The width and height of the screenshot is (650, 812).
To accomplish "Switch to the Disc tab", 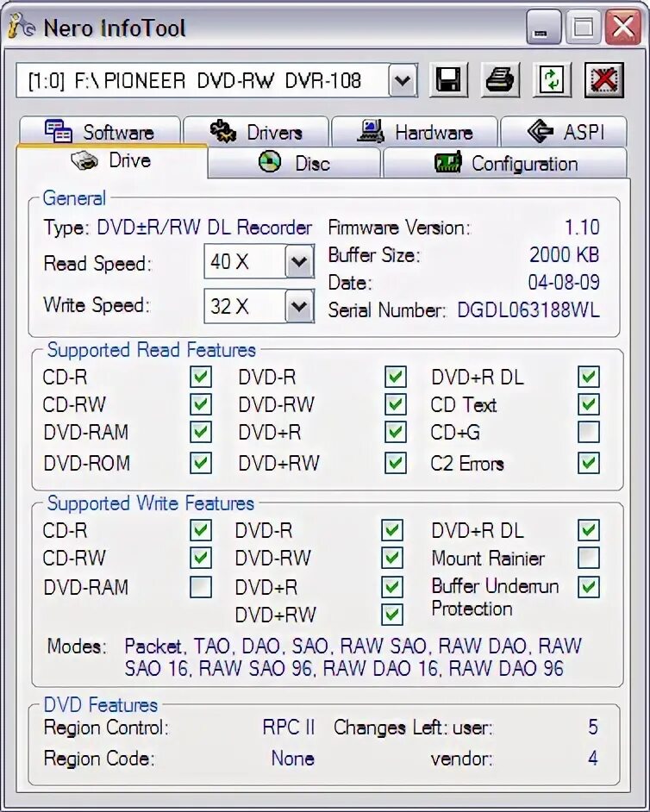I will click(x=294, y=163).
